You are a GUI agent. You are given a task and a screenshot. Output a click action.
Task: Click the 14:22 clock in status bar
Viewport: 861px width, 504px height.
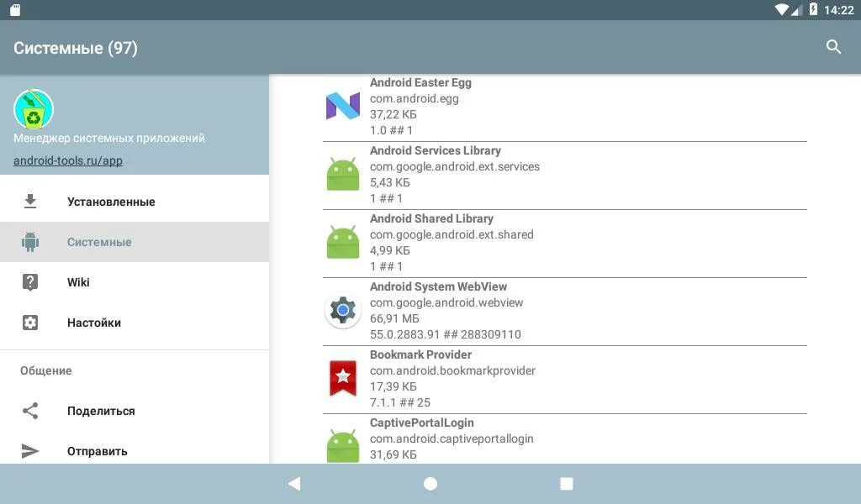pos(838,10)
